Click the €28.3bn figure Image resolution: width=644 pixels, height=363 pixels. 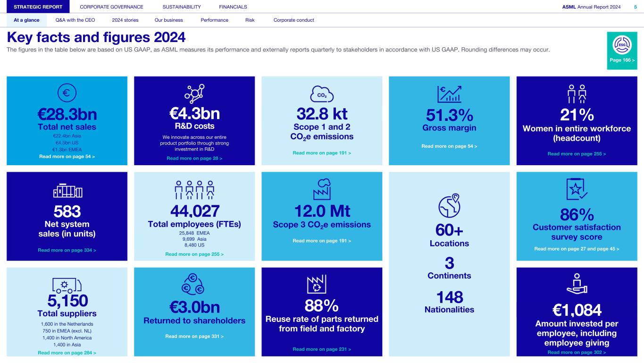coord(67,115)
